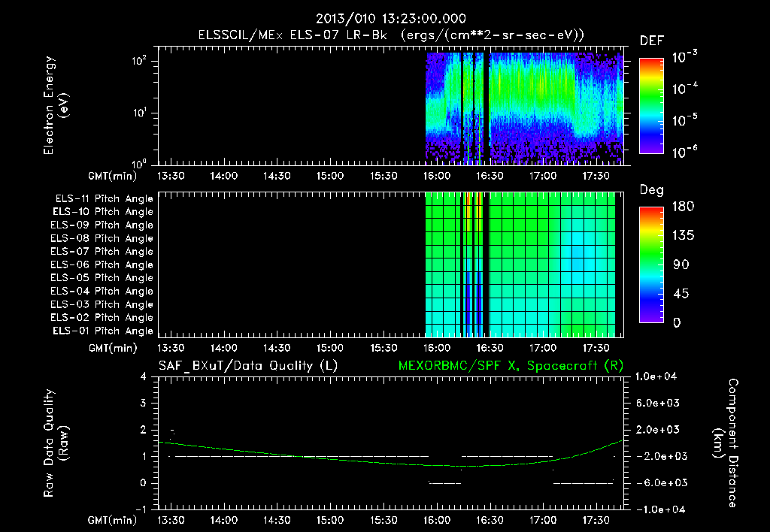The image size is (770, 532).
Task: Select the ELS-01 Pitch Angle row label
Action: [103, 331]
